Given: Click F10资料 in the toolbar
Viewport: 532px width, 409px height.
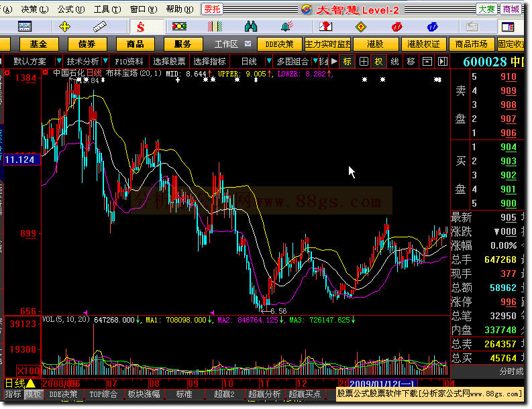Looking at the screenshot, I should tap(129, 62).
